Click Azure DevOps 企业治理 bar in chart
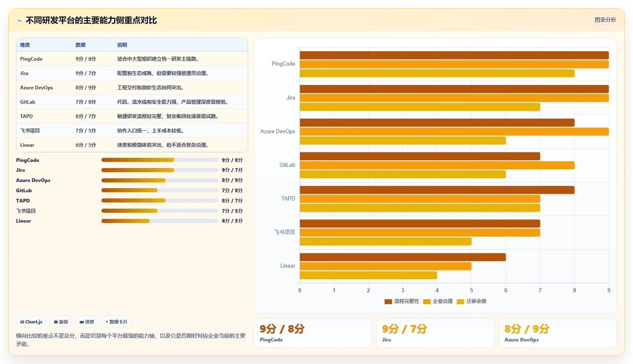The image size is (633, 364). [454, 132]
